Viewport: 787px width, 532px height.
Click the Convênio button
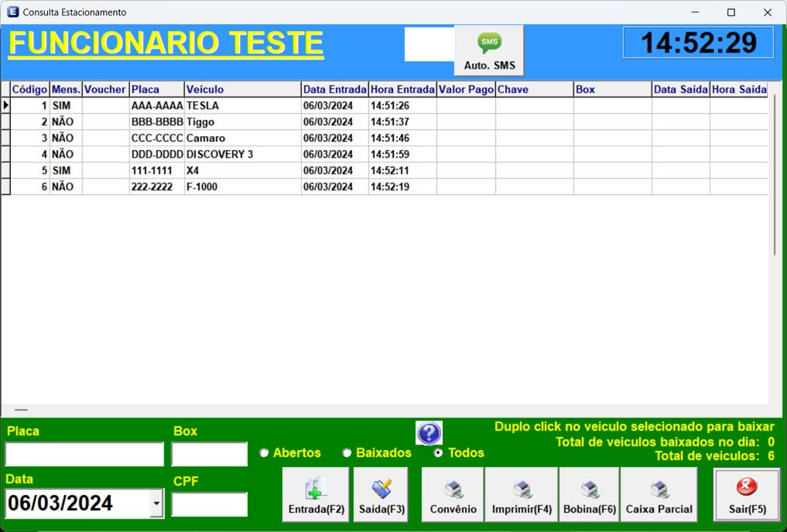click(x=451, y=494)
